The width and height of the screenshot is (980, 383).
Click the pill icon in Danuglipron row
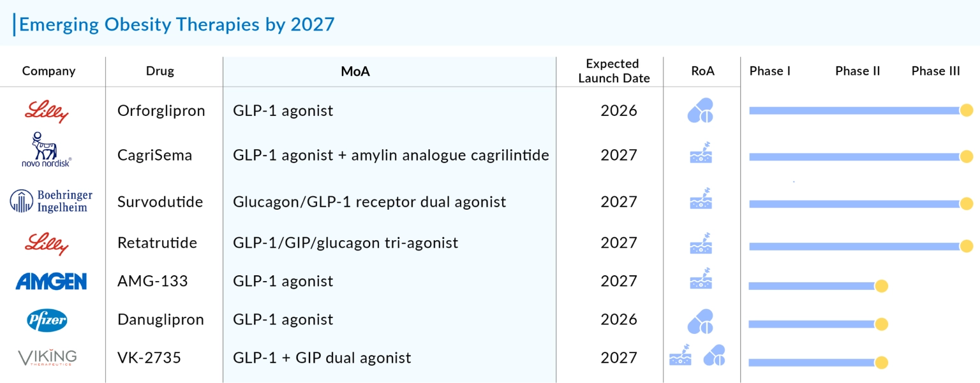pos(701,322)
